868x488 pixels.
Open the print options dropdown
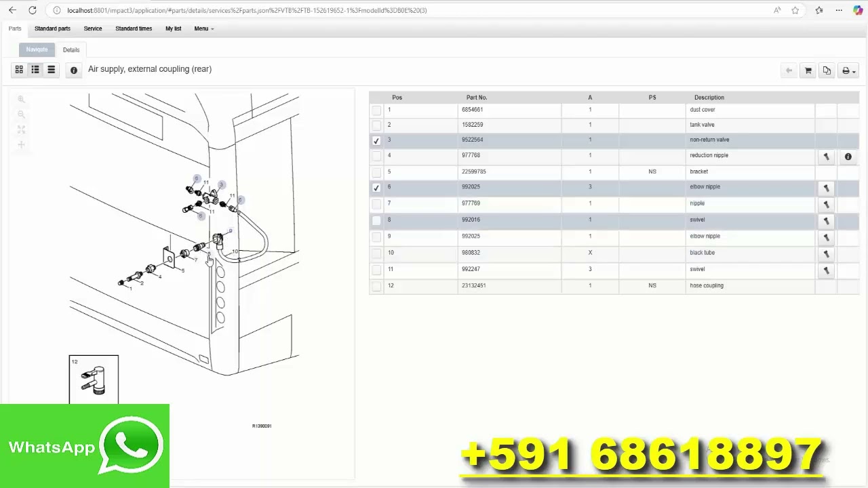click(x=848, y=70)
